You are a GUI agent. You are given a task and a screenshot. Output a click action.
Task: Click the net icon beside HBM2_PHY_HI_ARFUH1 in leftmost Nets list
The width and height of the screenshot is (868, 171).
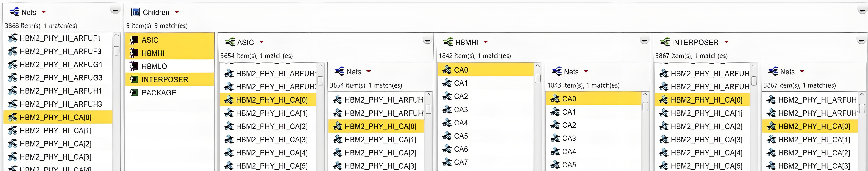pos(12,91)
